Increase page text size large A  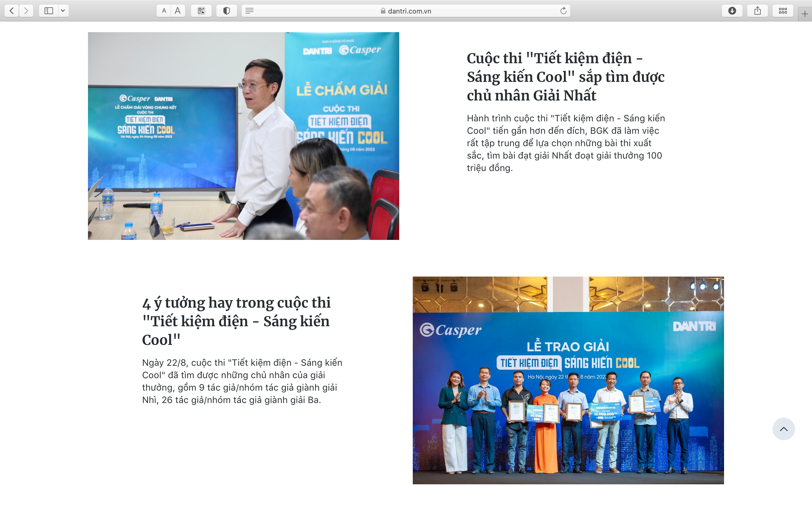(178, 11)
